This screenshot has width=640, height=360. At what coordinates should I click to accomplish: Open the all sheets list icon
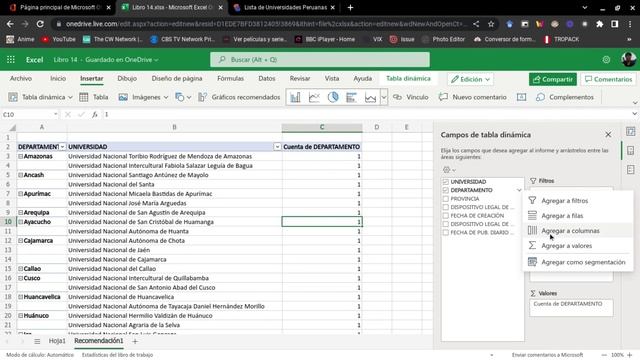tap(37, 341)
